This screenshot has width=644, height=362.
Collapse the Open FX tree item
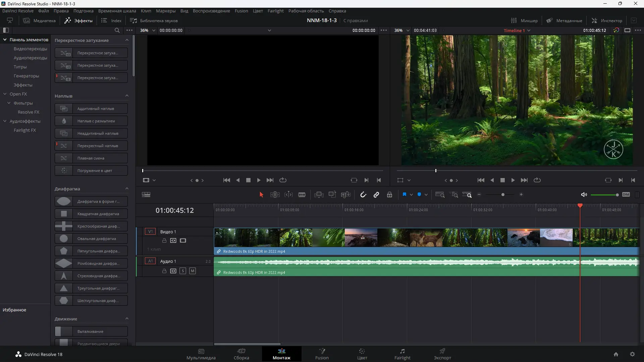point(5,94)
